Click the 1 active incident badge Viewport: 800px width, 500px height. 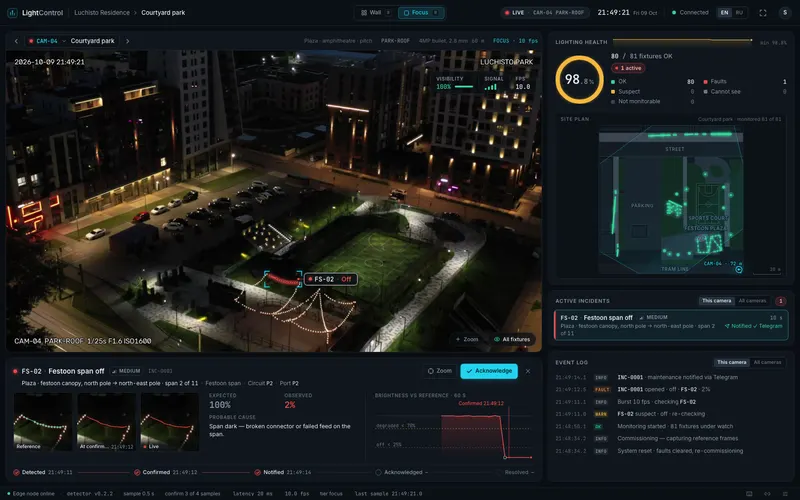click(x=628, y=68)
